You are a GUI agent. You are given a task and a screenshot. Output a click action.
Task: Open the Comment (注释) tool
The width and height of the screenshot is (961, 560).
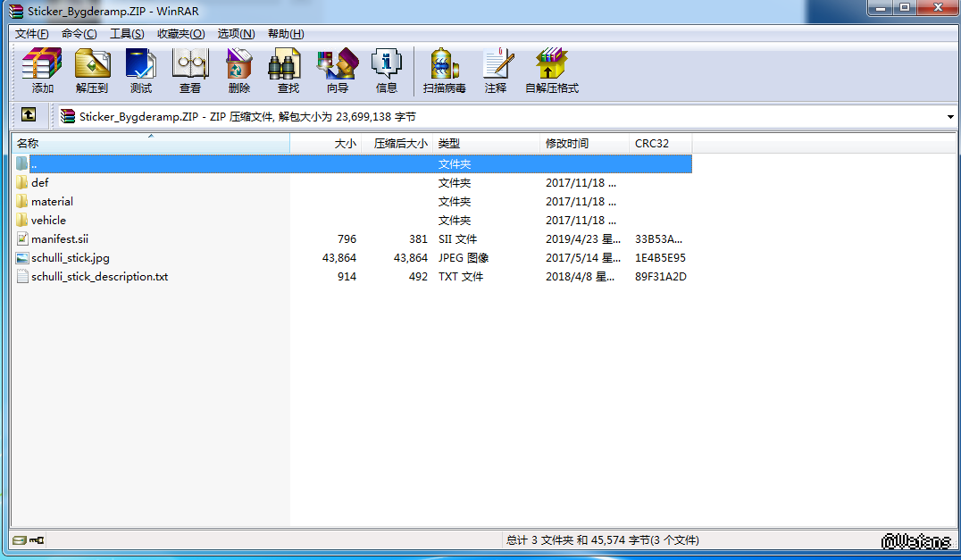(x=496, y=71)
